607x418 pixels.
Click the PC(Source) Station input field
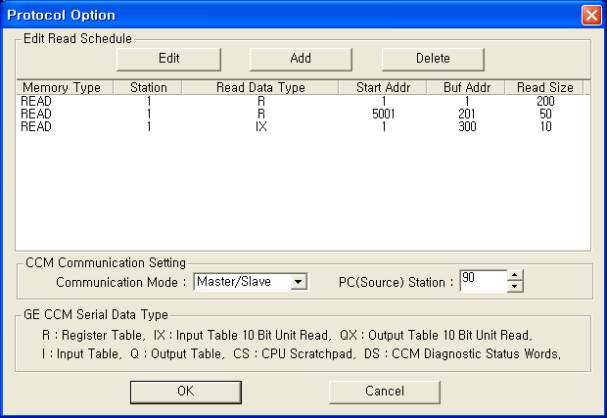tap(482, 282)
